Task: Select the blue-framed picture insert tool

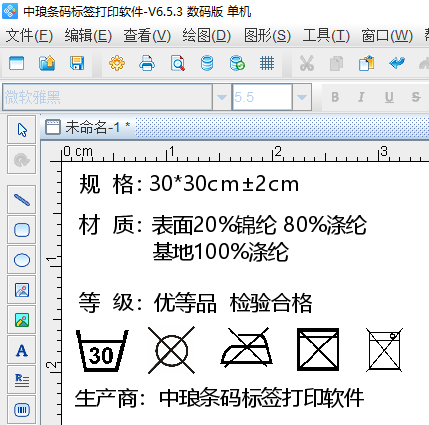Action: pyautogui.click(x=22, y=290)
